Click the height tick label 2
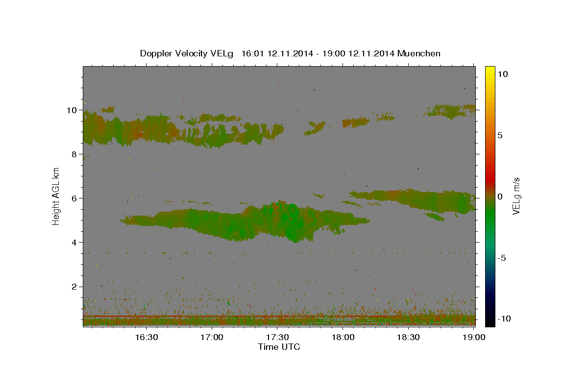The width and height of the screenshot is (588, 392). tap(74, 287)
